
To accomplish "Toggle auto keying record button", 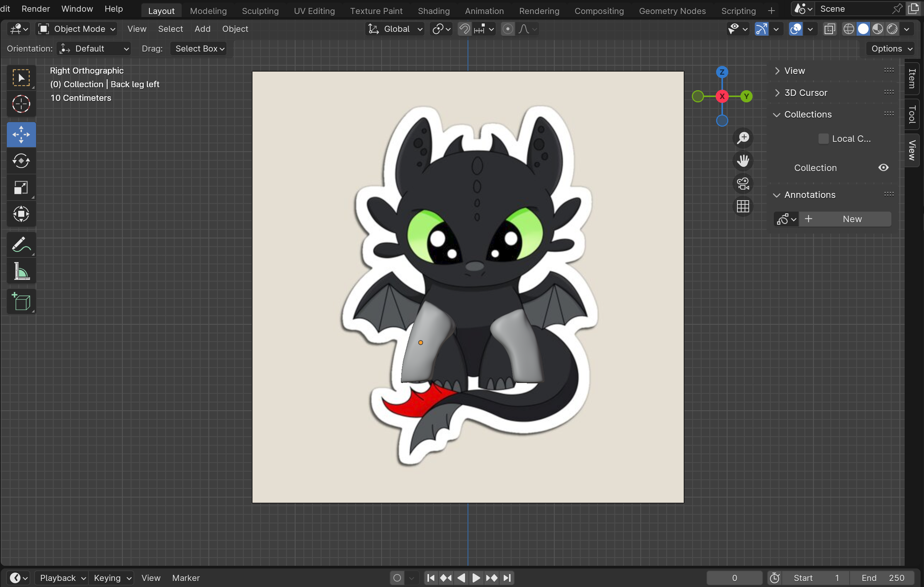I will point(397,578).
